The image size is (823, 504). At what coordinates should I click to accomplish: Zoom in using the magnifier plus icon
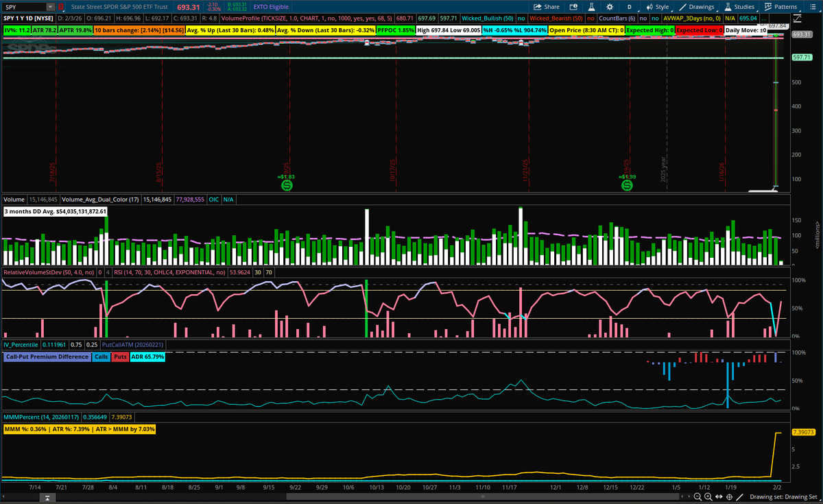708,497
